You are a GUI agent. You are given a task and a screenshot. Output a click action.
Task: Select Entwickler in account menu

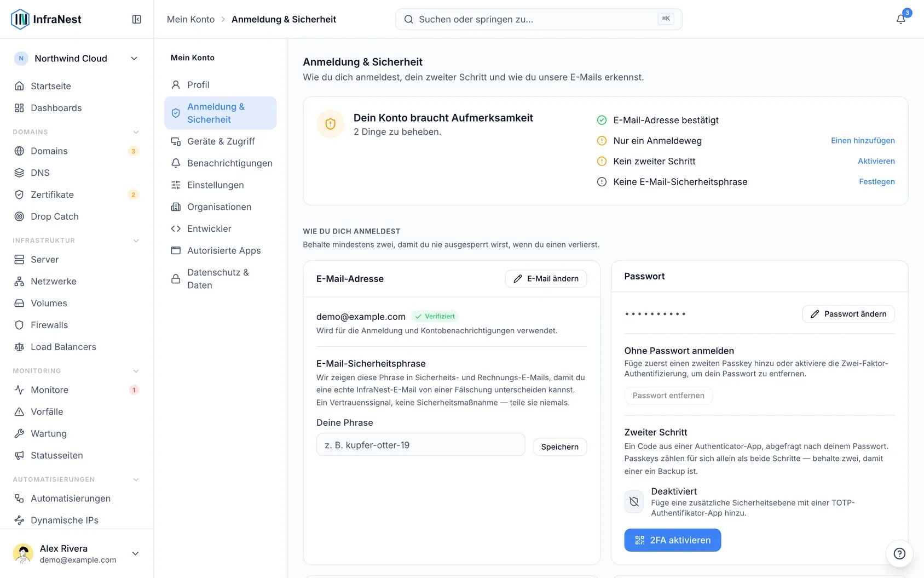click(220, 229)
